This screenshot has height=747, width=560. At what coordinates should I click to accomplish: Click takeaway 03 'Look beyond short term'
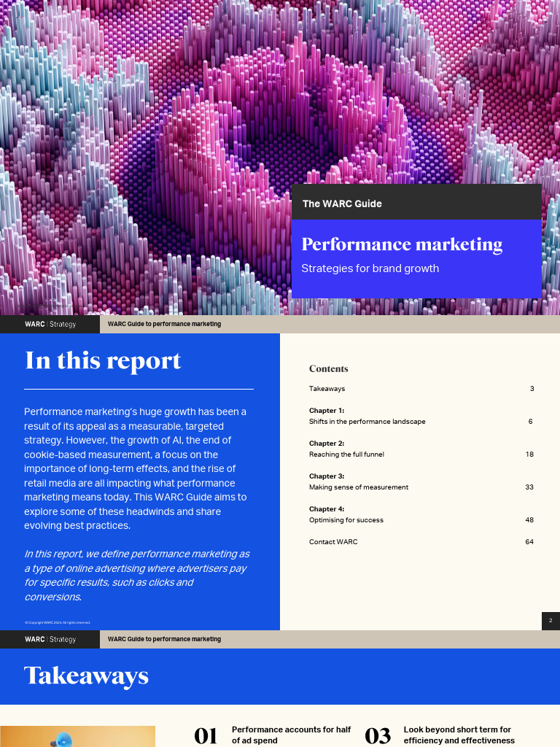[x=459, y=735]
